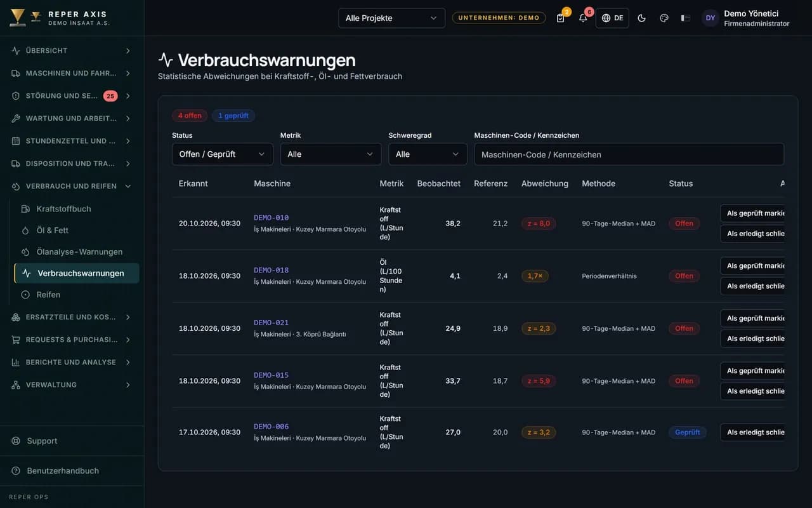Open the notifications bell
This screenshot has width=812, height=508.
click(x=583, y=18)
